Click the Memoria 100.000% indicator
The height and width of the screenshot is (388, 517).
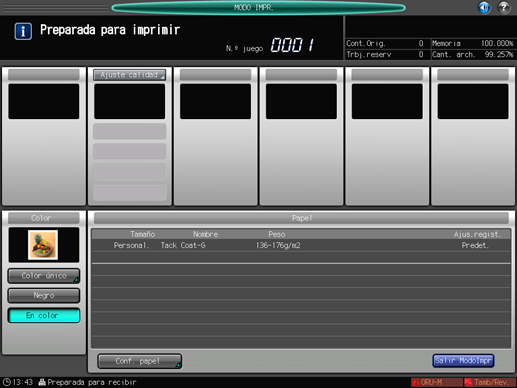click(473, 43)
